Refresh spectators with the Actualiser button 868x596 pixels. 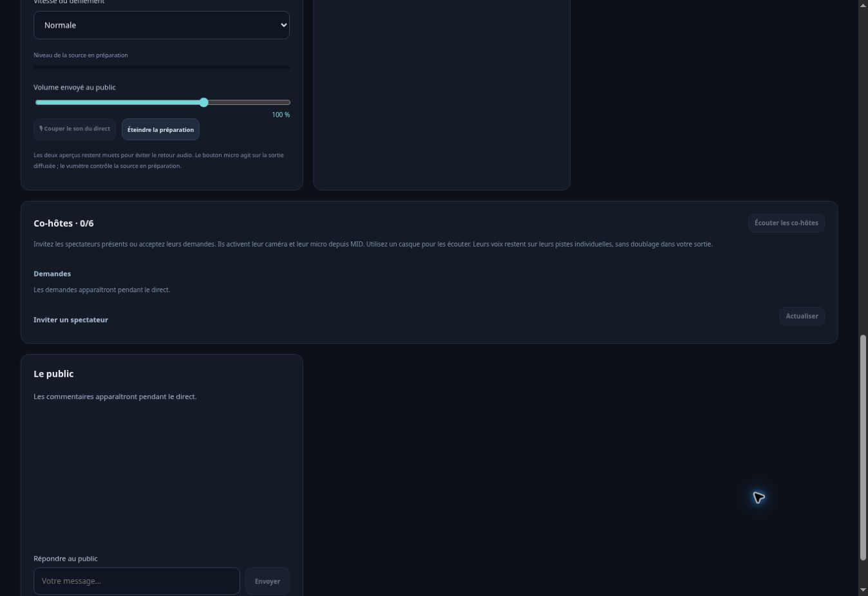802,316
